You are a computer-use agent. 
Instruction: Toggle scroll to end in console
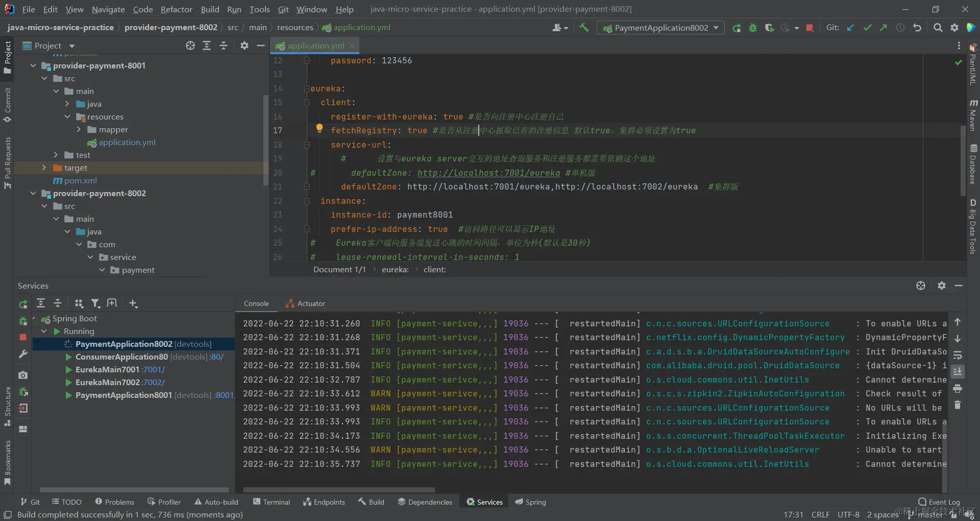pyautogui.click(x=958, y=372)
